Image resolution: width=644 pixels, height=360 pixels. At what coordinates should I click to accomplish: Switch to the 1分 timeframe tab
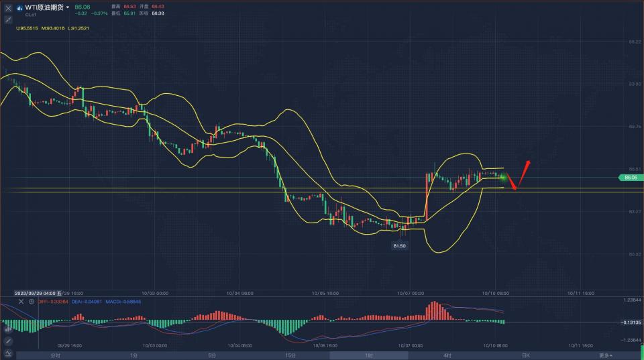133,355
